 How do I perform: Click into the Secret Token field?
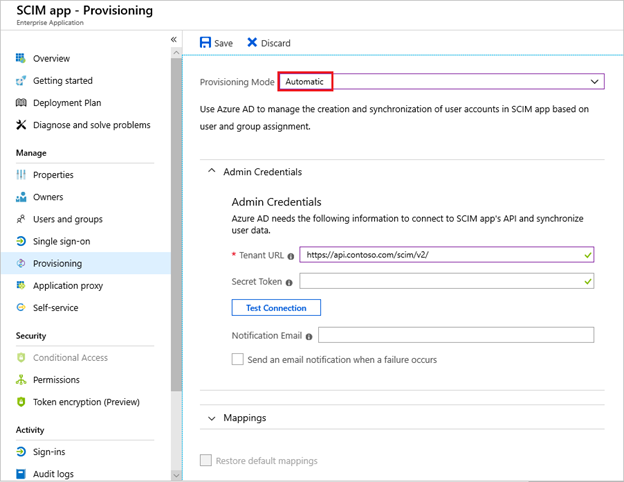click(x=447, y=281)
